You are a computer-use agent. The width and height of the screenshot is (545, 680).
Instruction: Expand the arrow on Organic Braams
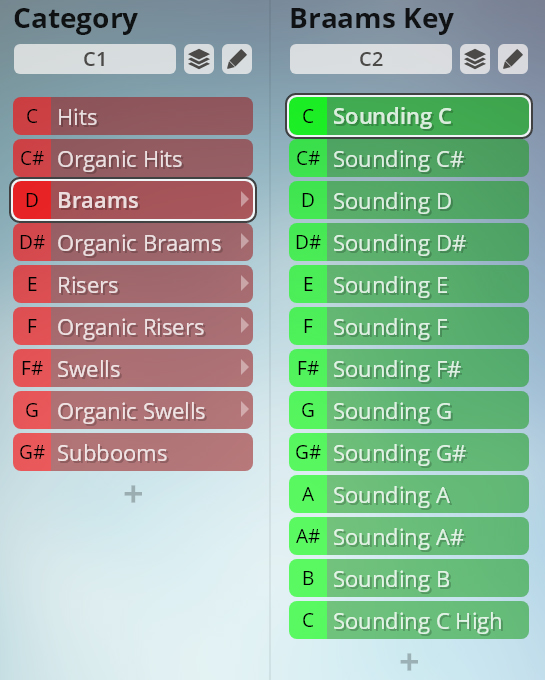coord(245,242)
